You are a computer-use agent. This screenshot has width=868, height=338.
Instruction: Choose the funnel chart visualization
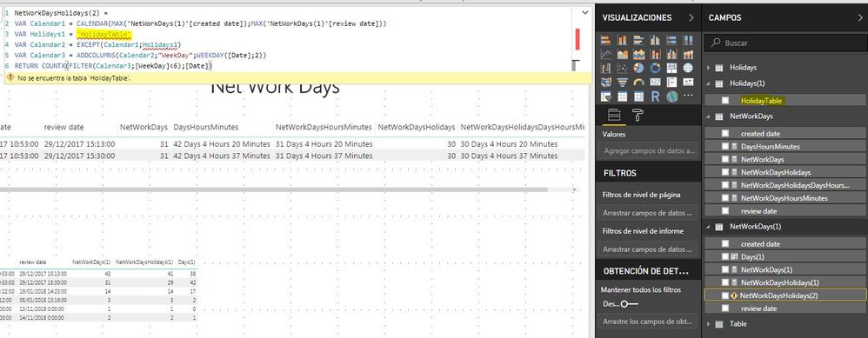[x=622, y=83]
